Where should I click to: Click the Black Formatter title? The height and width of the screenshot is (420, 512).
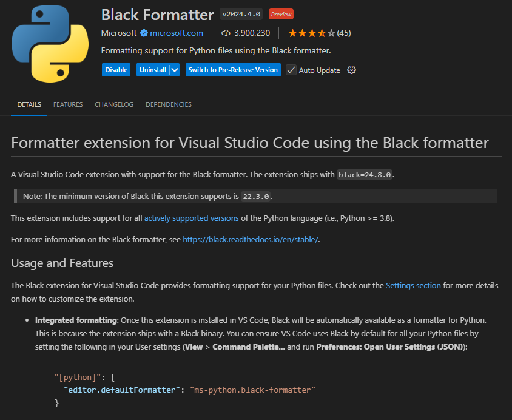click(157, 15)
